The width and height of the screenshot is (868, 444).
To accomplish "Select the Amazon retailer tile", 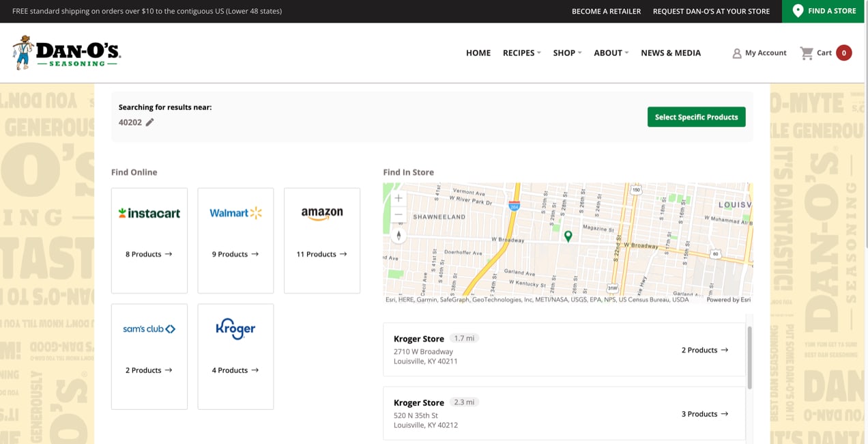I will point(321,240).
